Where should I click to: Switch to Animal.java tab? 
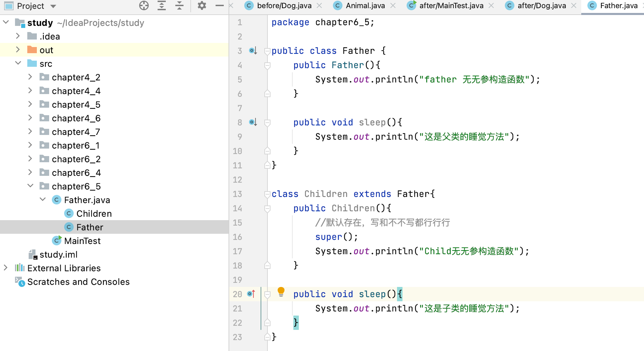[x=365, y=6]
